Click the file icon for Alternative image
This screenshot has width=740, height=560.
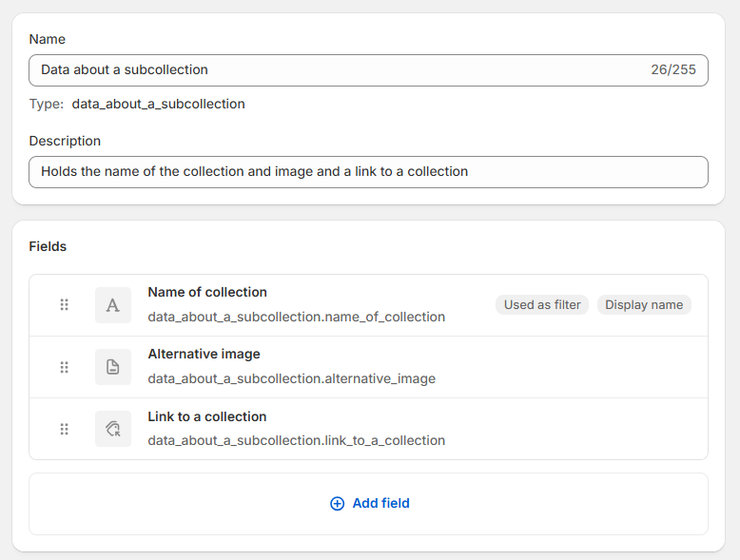(113, 367)
